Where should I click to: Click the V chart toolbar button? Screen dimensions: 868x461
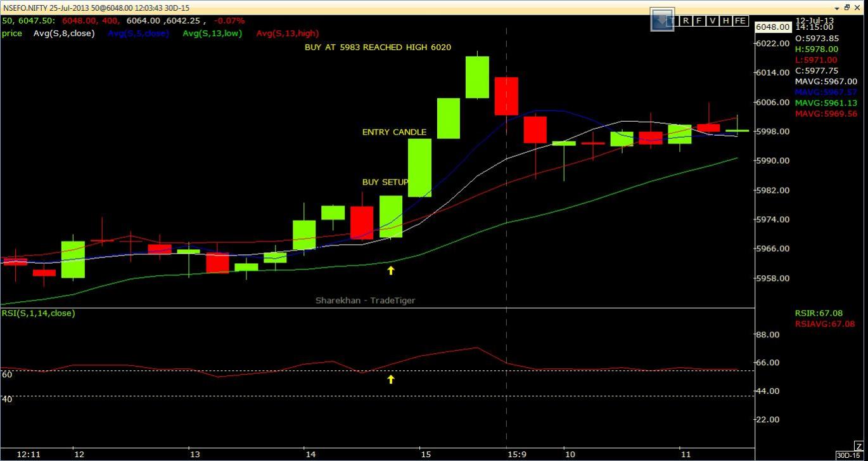[712, 21]
